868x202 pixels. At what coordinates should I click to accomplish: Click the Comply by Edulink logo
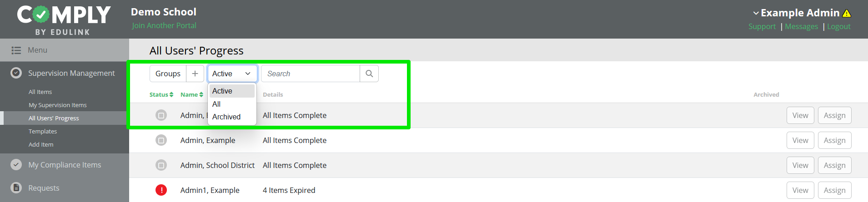coord(64,20)
